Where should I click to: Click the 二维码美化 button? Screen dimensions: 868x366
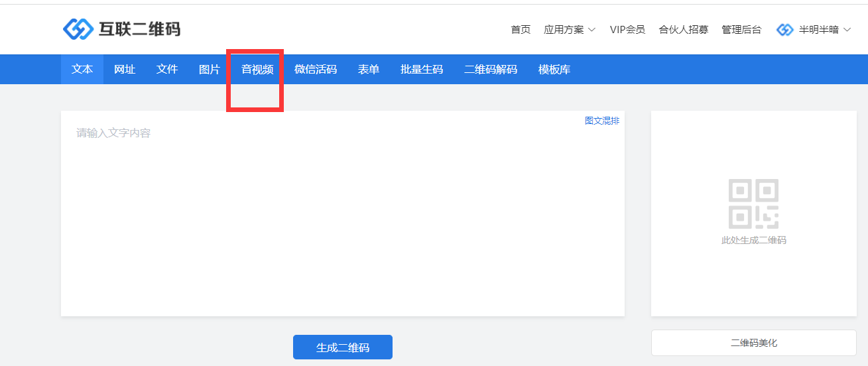(x=753, y=343)
